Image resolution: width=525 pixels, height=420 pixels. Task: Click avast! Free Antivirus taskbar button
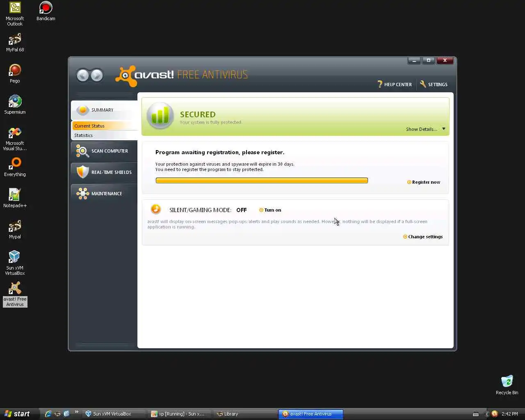coord(310,414)
